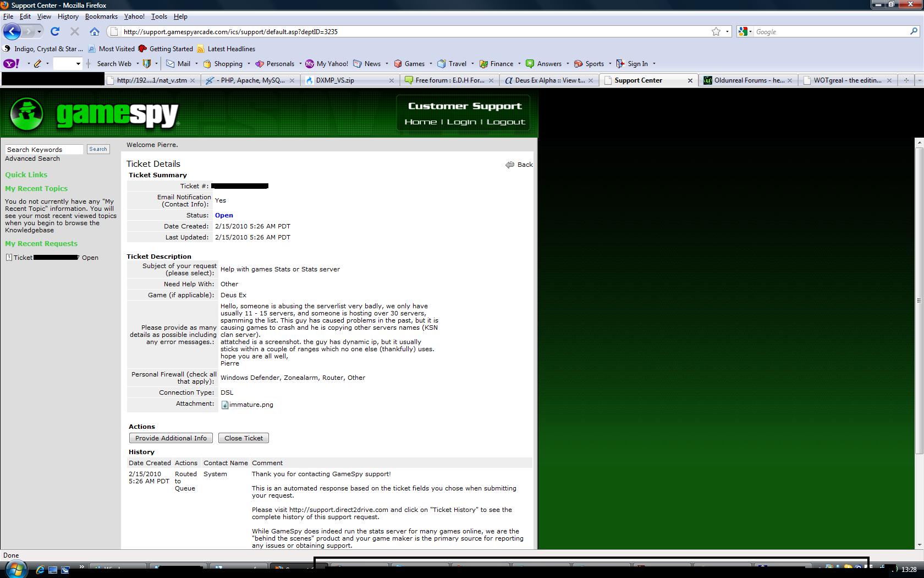
Task: Open the Edit menu
Action: (x=25, y=17)
